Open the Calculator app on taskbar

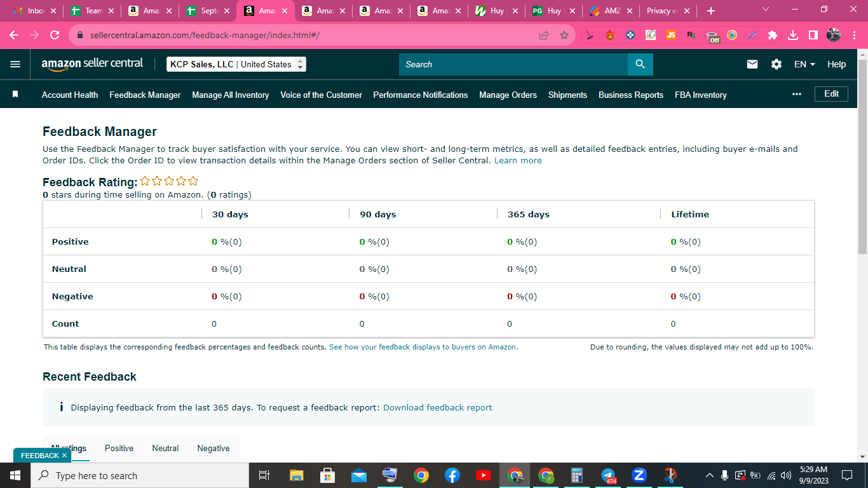577,475
